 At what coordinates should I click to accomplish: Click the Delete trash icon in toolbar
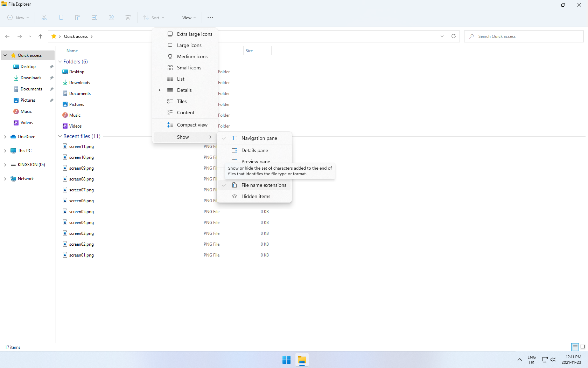128,18
